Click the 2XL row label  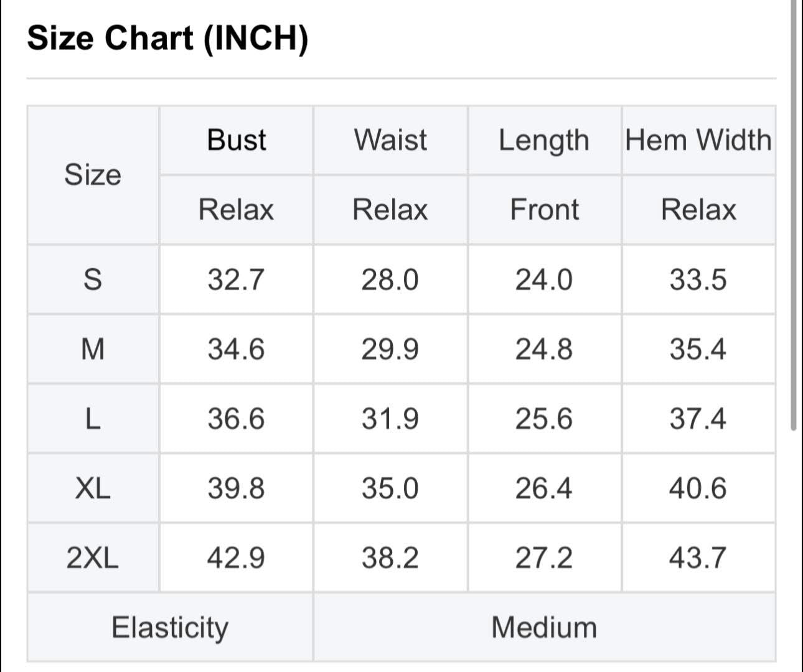tap(93, 558)
